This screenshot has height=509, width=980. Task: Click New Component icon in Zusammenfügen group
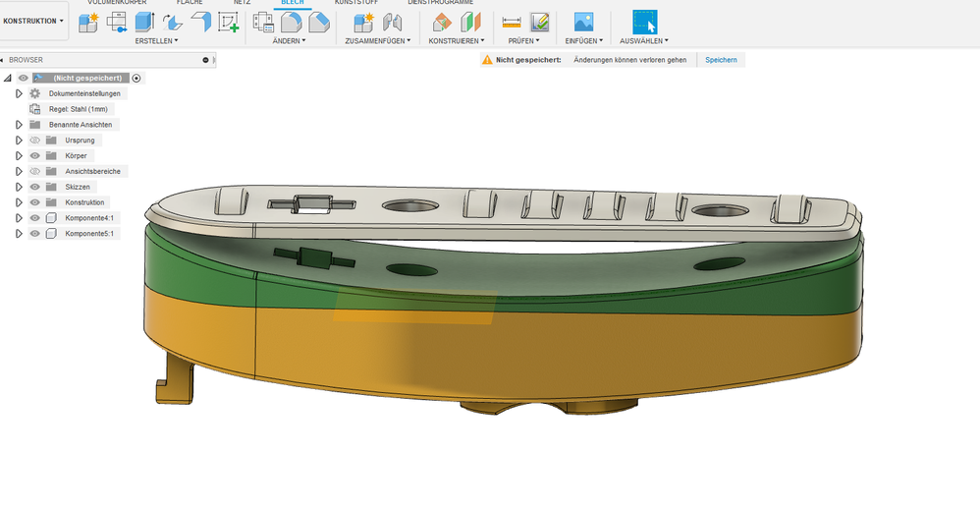363,23
